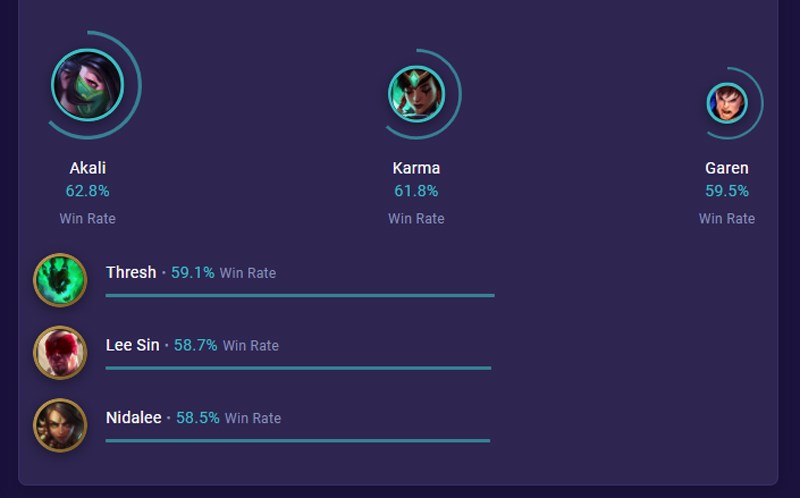Open the Garen name link

pyautogui.click(x=727, y=168)
